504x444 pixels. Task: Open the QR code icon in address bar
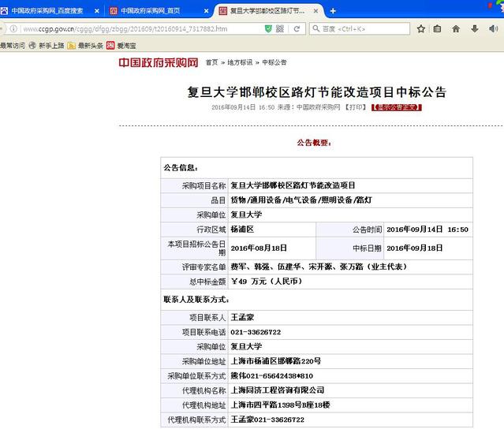(280, 29)
